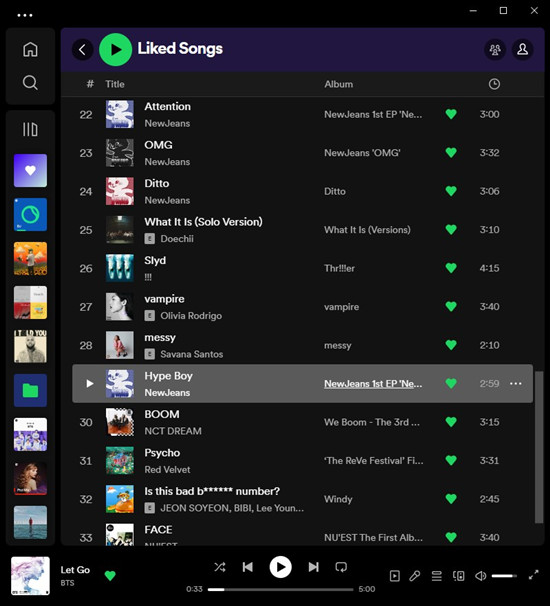This screenshot has height=606, width=550.
Task: Open the Thr!!!er album link
Action: point(339,268)
